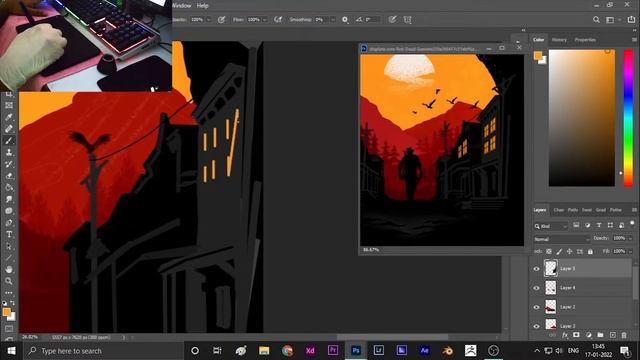Viewport: 640px width, 360px height.
Task: Select Layer 2 row
Action: (582, 307)
